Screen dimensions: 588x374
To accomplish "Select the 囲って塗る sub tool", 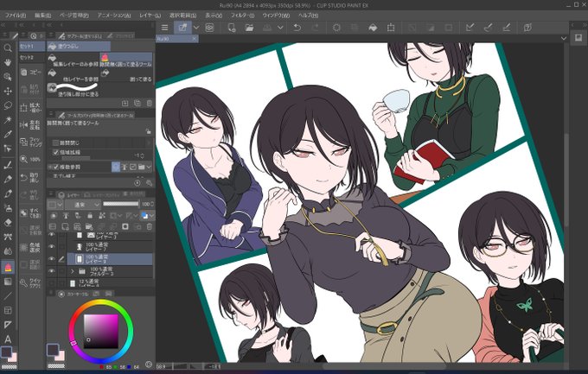I will coord(126,75).
